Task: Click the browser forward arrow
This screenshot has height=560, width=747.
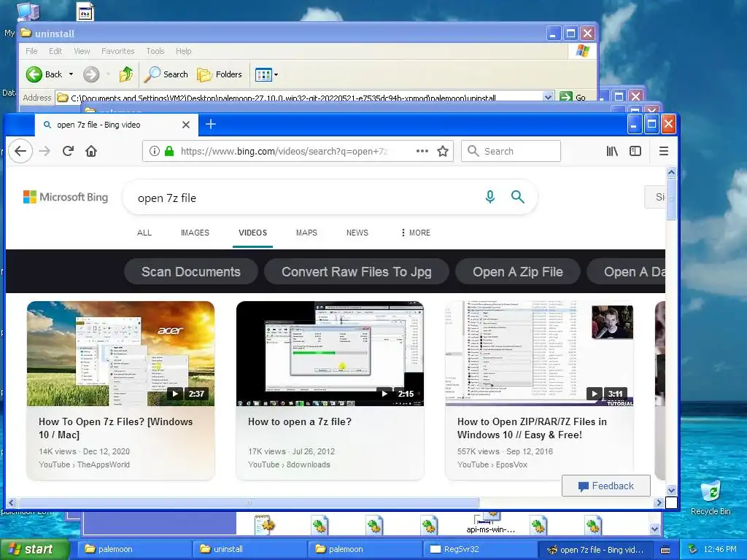Action: click(x=44, y=152)
